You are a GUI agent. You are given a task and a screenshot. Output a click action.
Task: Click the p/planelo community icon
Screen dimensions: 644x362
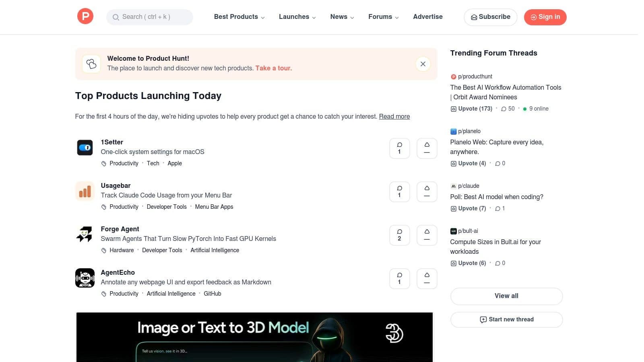click(x=453, y=131)
